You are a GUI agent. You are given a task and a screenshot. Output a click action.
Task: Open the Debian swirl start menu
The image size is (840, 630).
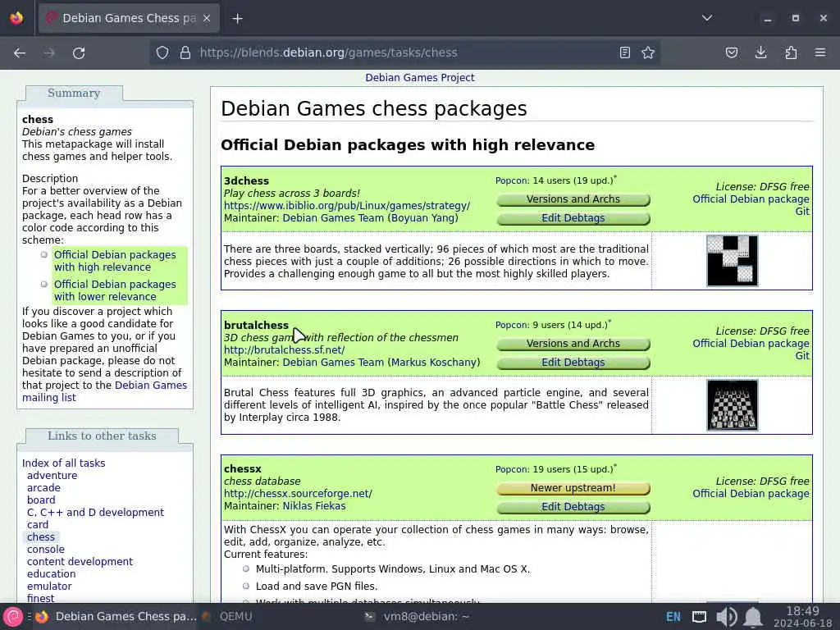(x=12, y=617)
